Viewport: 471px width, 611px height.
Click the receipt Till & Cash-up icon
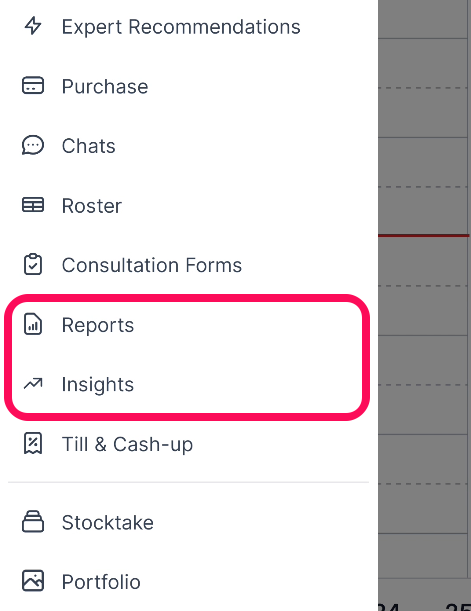[33, 444]
